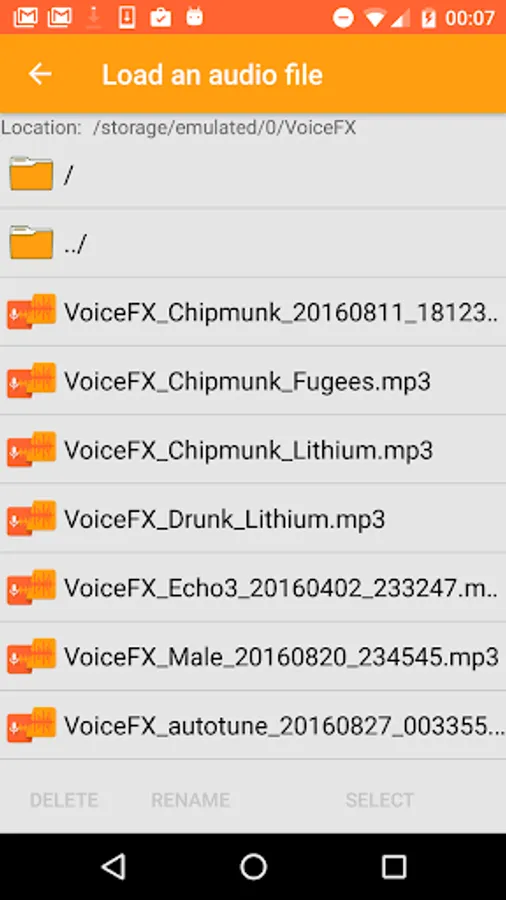
Task: Click audio icon of VoiceFX_autotune file
Action: coord(31,724)
